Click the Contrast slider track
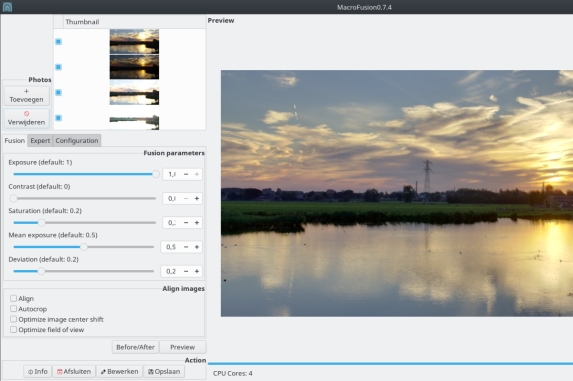Screen dimensions: 573x381 pyautogui.click(x=85, y=198)
